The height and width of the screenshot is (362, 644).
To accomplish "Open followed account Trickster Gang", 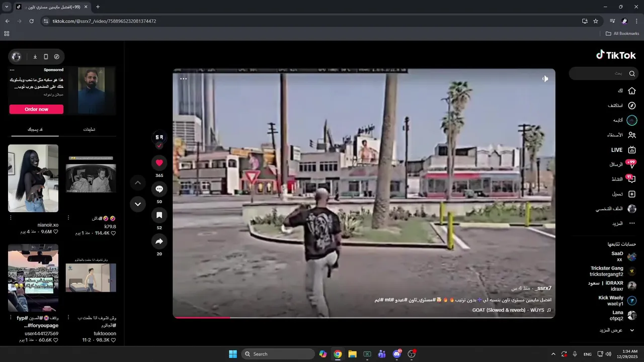I will (613, 271).
